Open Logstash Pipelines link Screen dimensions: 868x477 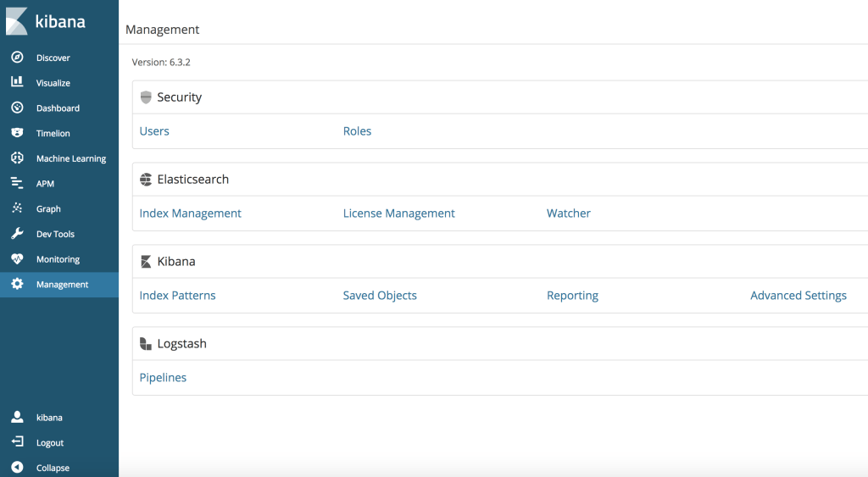(x=163, y=378)
